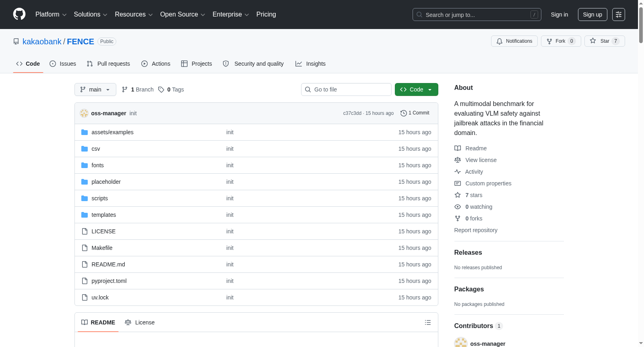The image size is (644, 347).
Task: Open the README outline list icon
Action: [x=428, y=322]
